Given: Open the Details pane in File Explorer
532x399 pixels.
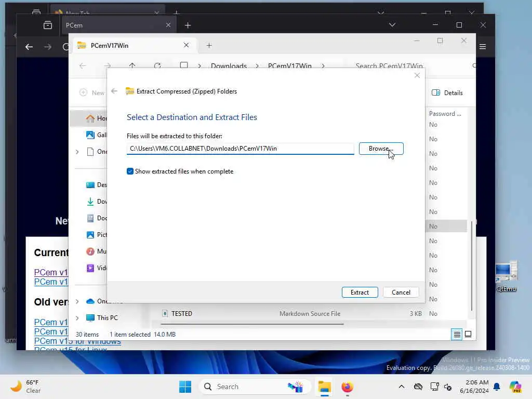Looking at the screenshot, I should coord(447,92).
